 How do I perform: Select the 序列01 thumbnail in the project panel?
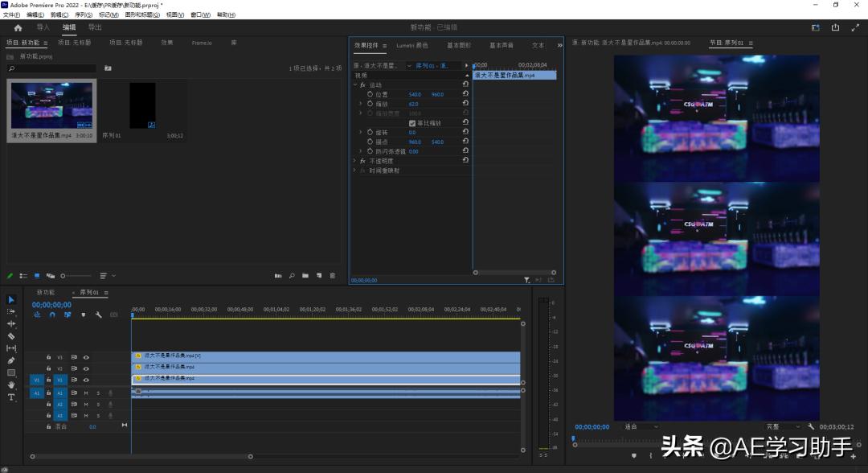point(143,105)
